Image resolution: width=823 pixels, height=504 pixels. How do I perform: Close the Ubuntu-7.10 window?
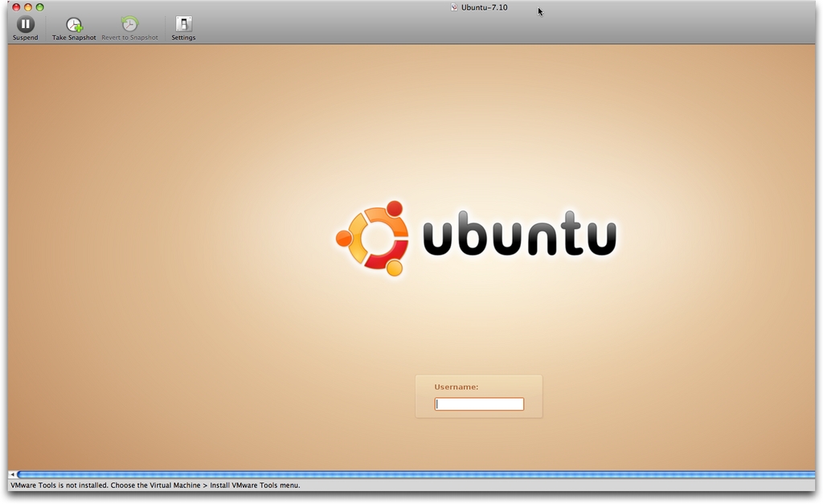16,7
